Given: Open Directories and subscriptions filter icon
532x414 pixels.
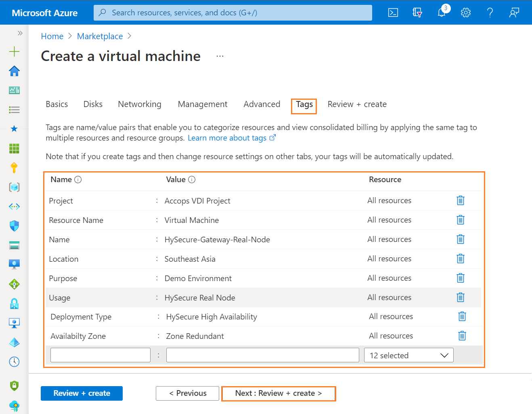Looking at the screenshot, I should (417, 13).
